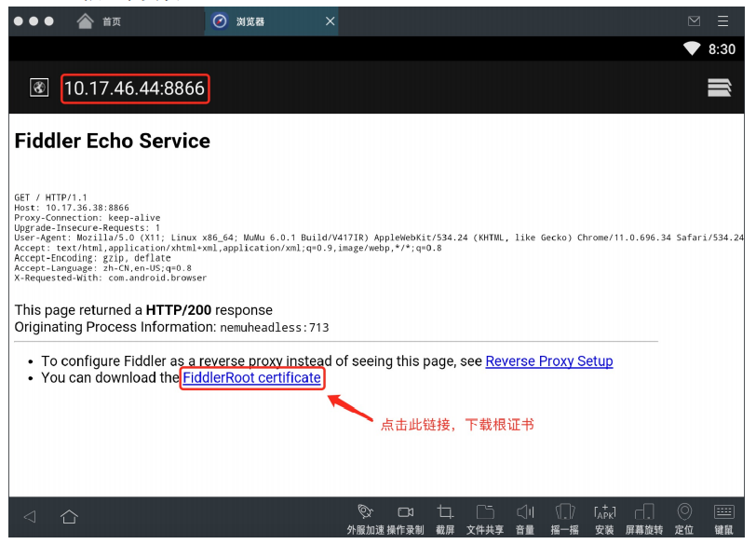Click 安装 APK install icon
Screen dimensions: 756x544
[x=604, y=519]
